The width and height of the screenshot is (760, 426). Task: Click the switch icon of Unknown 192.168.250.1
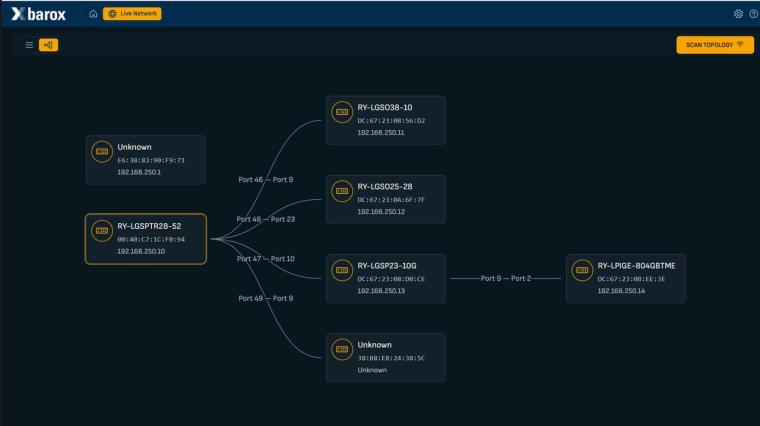click(102, 152)
